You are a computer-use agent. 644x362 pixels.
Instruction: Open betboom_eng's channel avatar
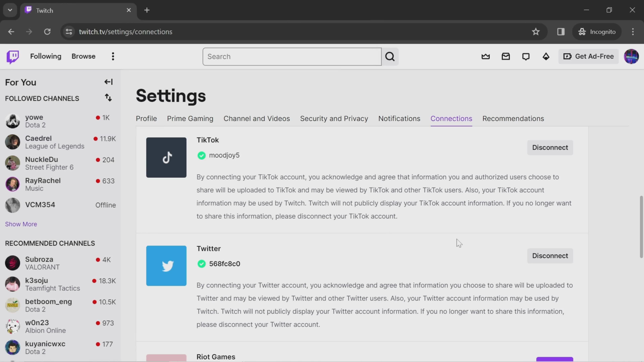13,305
